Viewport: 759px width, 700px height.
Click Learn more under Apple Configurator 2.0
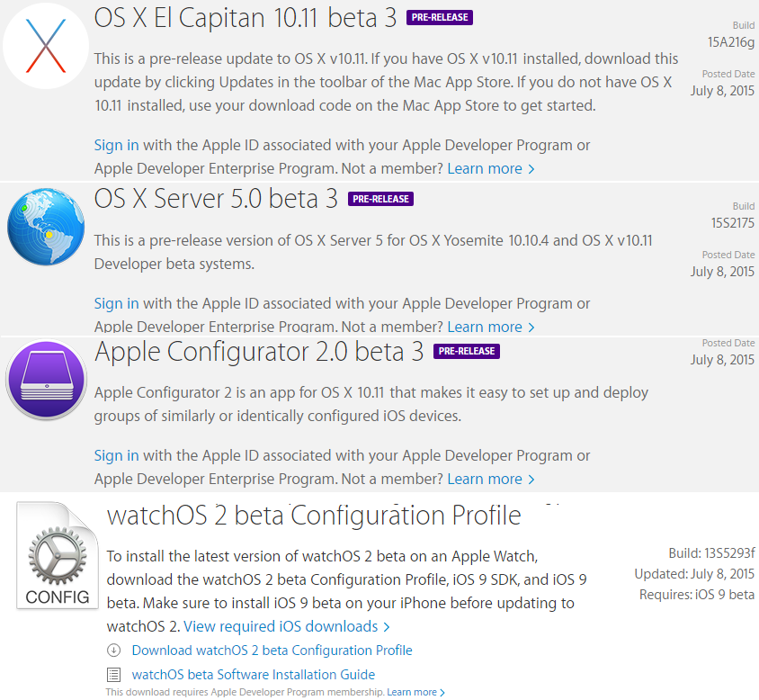pyautogui.click(x=491, y=479)
